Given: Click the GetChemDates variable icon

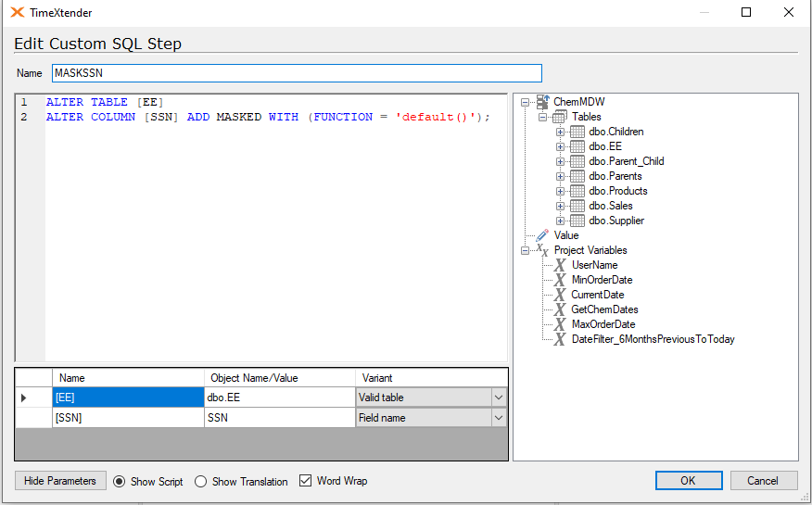Looking at the screenshot, I should (560, 309).
